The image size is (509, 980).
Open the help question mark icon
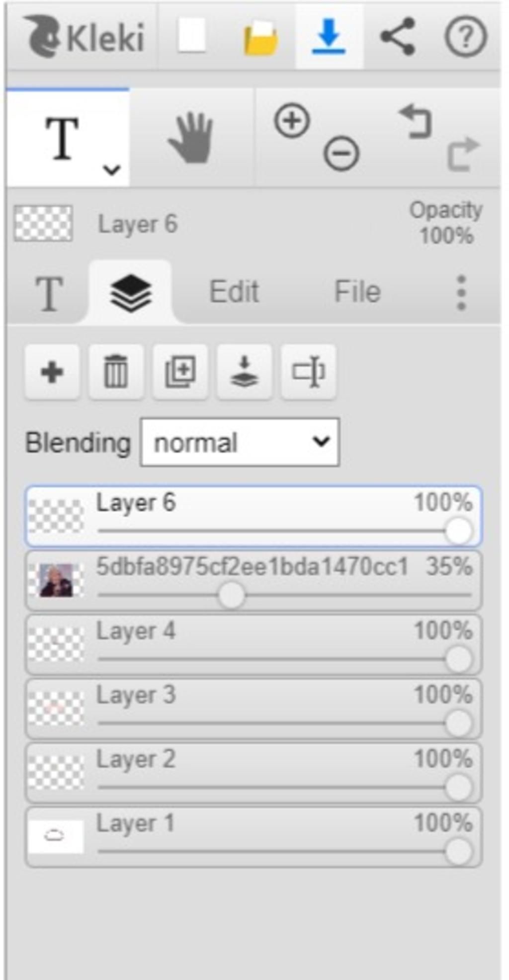465,36
